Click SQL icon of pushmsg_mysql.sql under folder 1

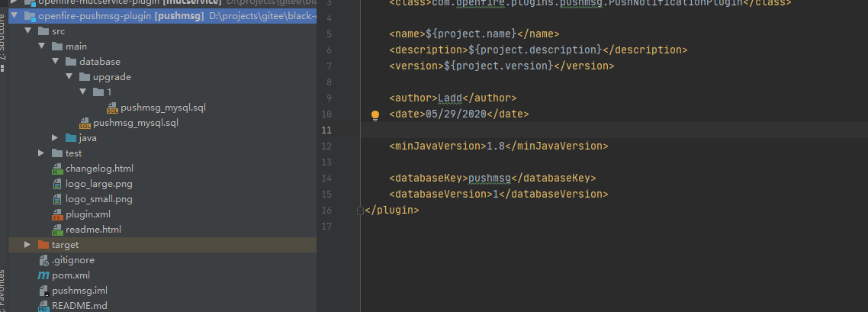point(112,108)
